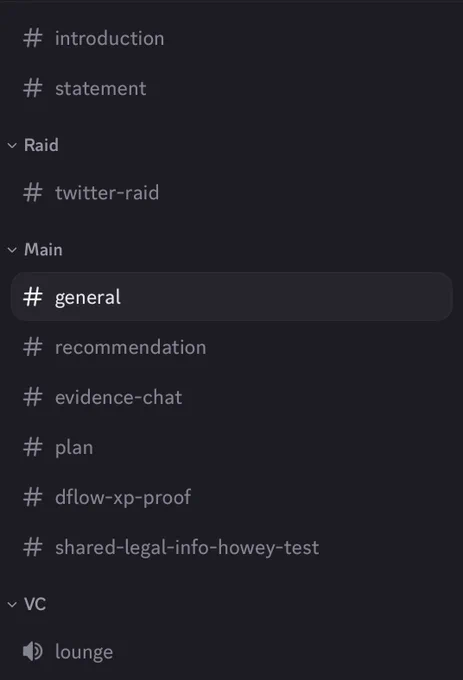463x680 pixels.
Task: Click the hash icon beside evidence-chat
Action: pos(33,397)
